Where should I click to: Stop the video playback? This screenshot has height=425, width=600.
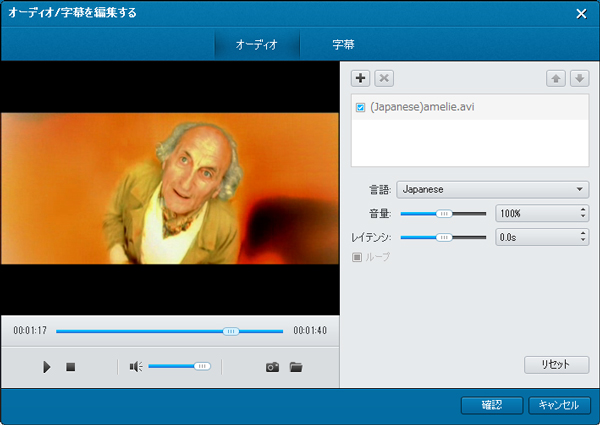click(71, 367)
